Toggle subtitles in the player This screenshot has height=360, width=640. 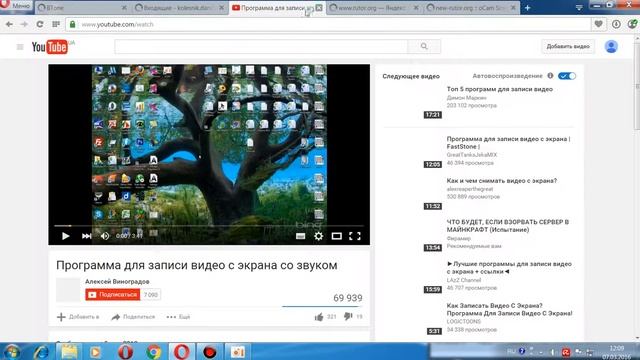coord(300,236)
